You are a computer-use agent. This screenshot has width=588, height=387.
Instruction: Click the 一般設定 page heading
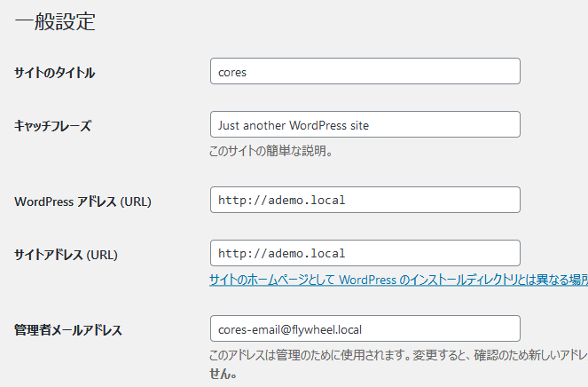coord(55,21)
